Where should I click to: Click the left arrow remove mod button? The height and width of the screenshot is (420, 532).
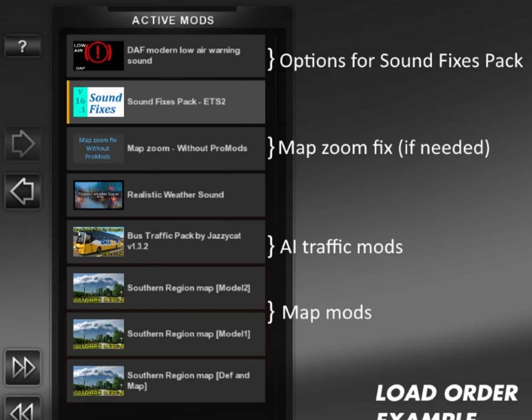tap(22, 191)
